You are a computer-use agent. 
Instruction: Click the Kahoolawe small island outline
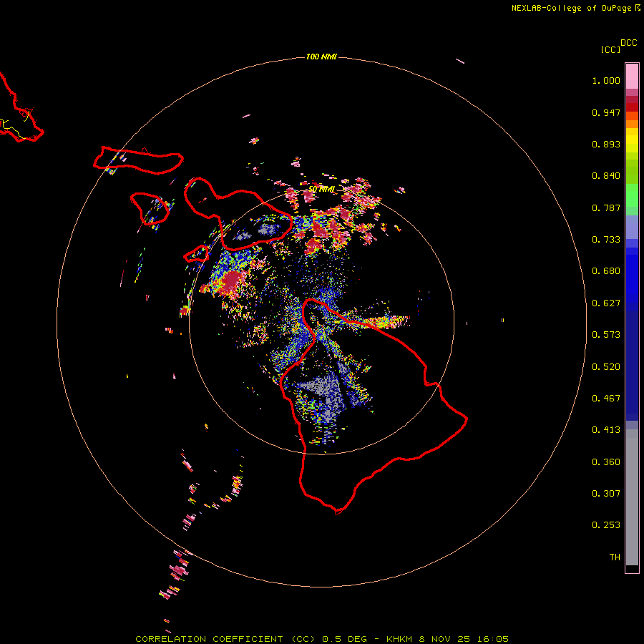[x=196, y=253]
